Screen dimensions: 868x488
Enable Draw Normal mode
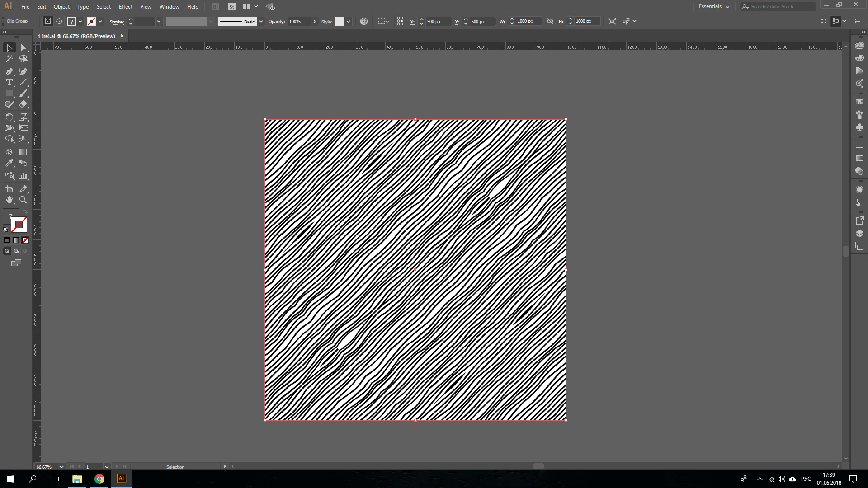tap(7, 251)
